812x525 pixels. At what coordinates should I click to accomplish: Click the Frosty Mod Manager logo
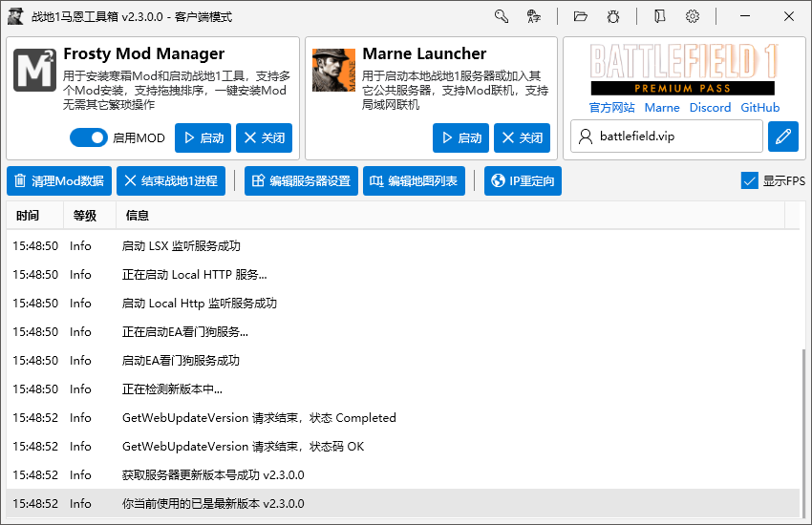point(34,71)
